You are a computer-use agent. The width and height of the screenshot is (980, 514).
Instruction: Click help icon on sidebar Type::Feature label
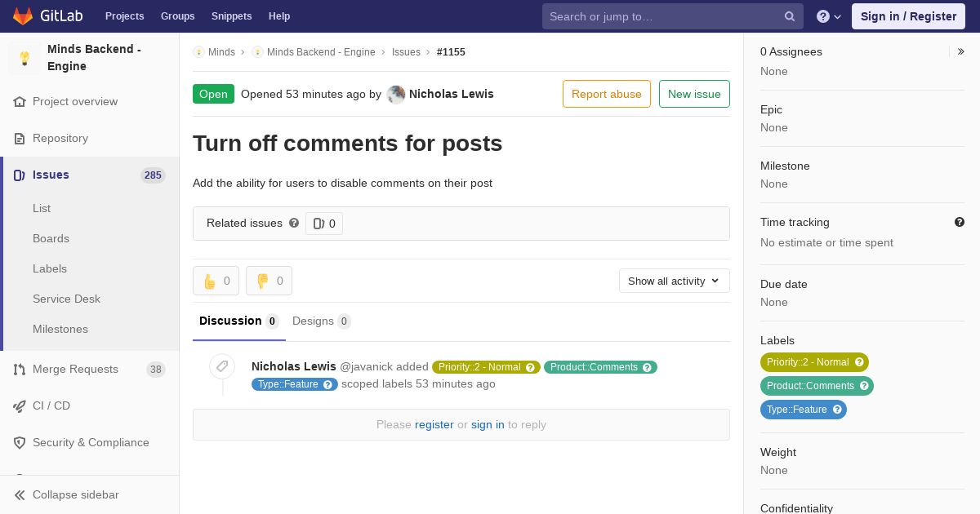837,410
